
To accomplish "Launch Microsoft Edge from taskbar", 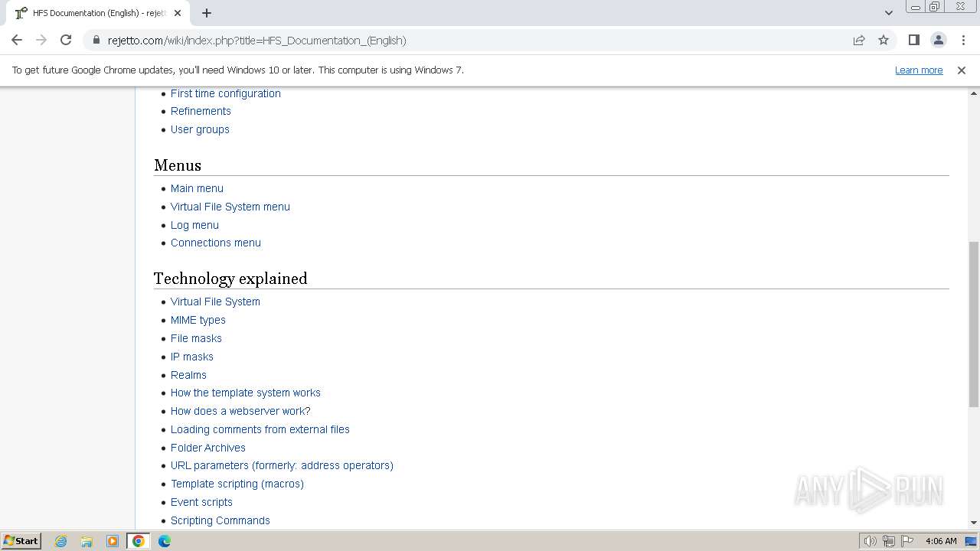I will tap(165, 541).
